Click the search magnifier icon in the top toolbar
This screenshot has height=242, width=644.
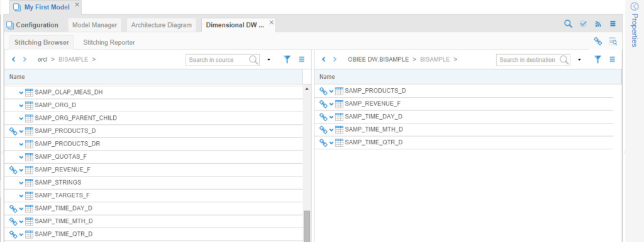[x=568, y=24]
